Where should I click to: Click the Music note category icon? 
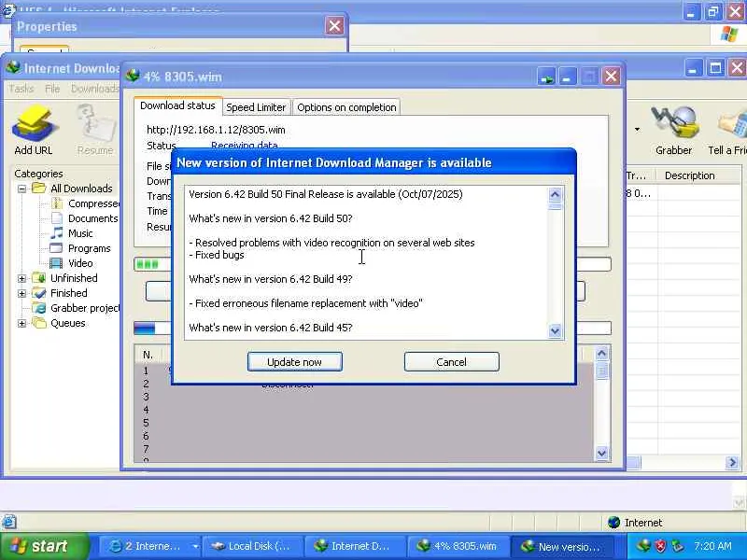pos(57,232)
